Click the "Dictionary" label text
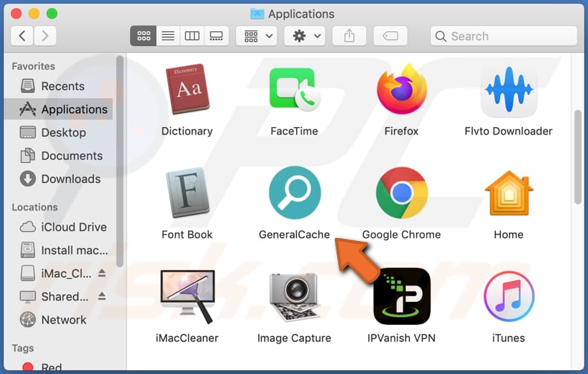Image resolution: width=588 pixels, height=374 pixels. click(187, 131)
